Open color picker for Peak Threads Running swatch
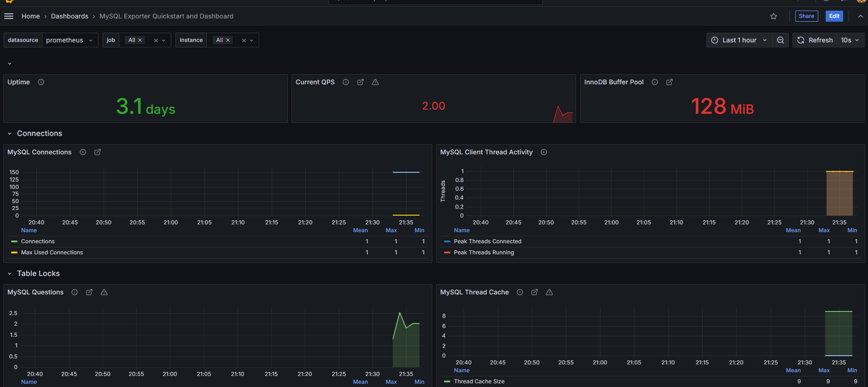This screenshot has height=387, width=868. pos(447,252)
